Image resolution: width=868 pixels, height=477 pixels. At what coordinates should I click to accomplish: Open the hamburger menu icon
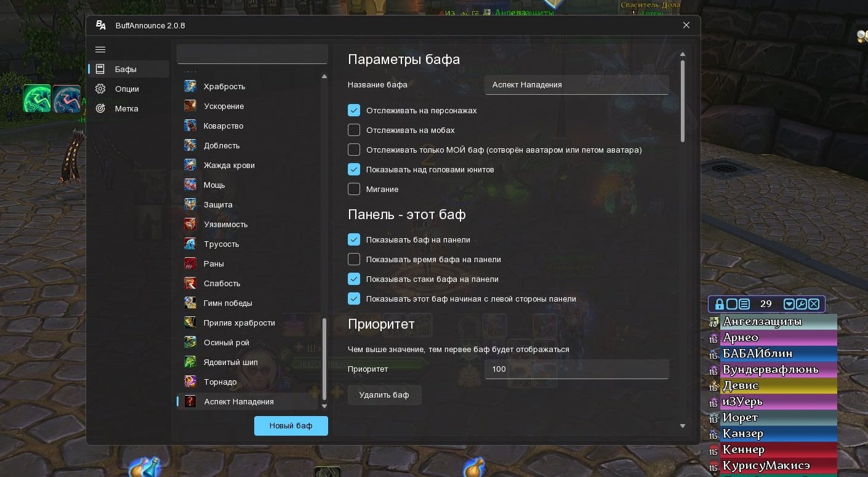(100, 50)
